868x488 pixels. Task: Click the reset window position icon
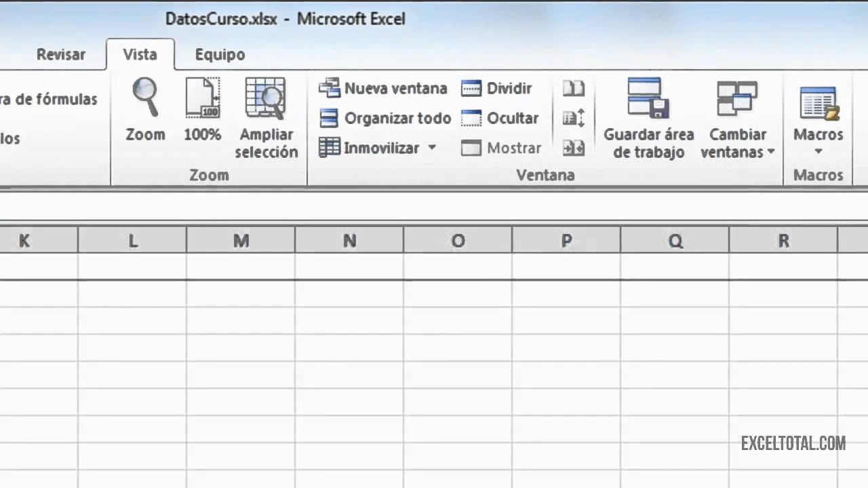(574, 148)
